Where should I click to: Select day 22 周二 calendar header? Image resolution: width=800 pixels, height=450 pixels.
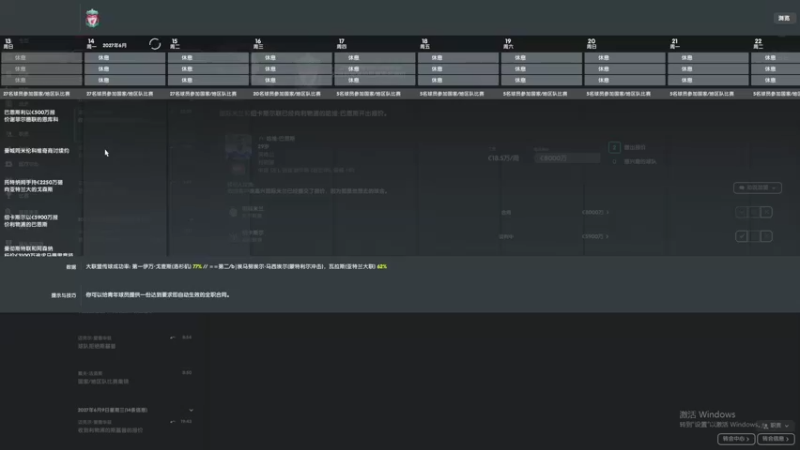pos(758,43)
